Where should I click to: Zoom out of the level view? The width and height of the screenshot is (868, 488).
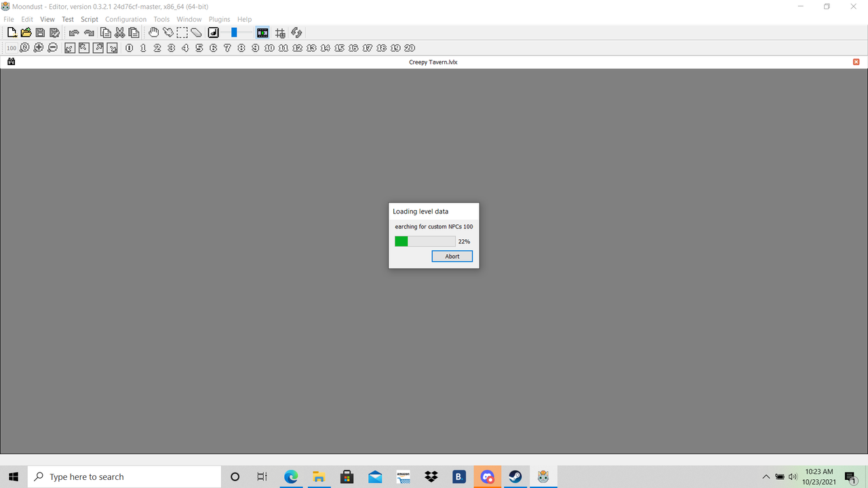(x=52, y=47)
